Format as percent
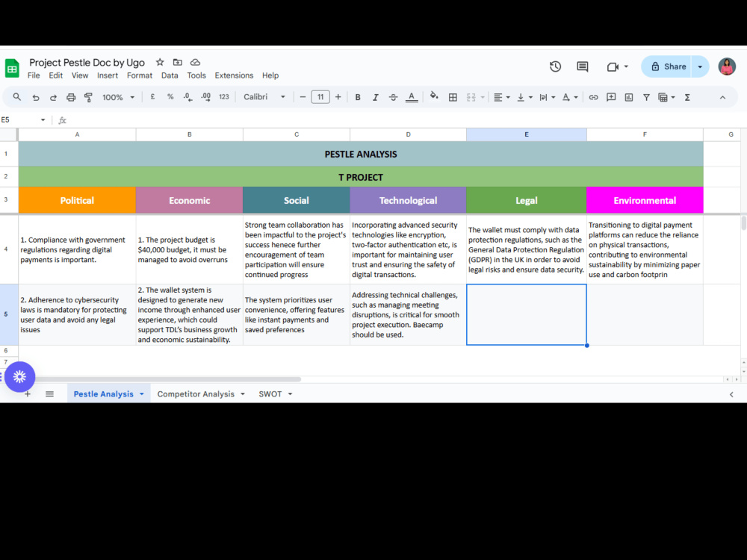747x560 pixels. [x=170, y=97]
